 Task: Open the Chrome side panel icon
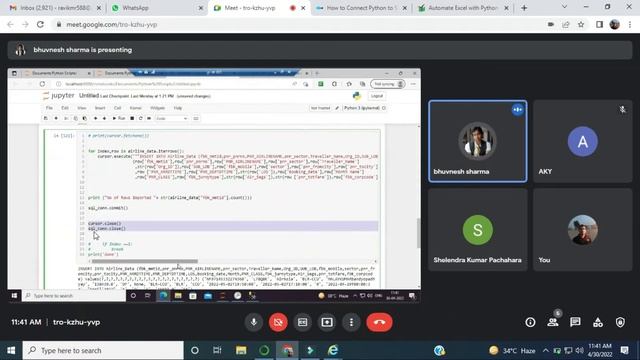pyautogui.click(x=599, y=24)
